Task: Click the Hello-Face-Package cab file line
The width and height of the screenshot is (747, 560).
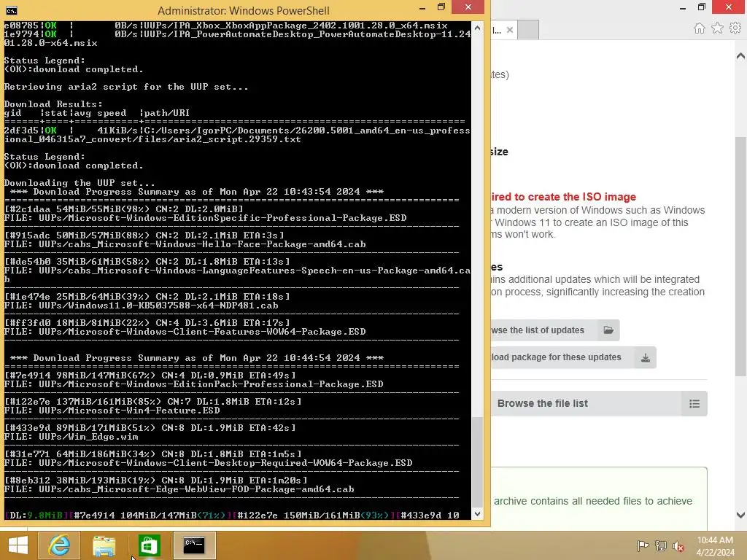Action: [185, 244]
